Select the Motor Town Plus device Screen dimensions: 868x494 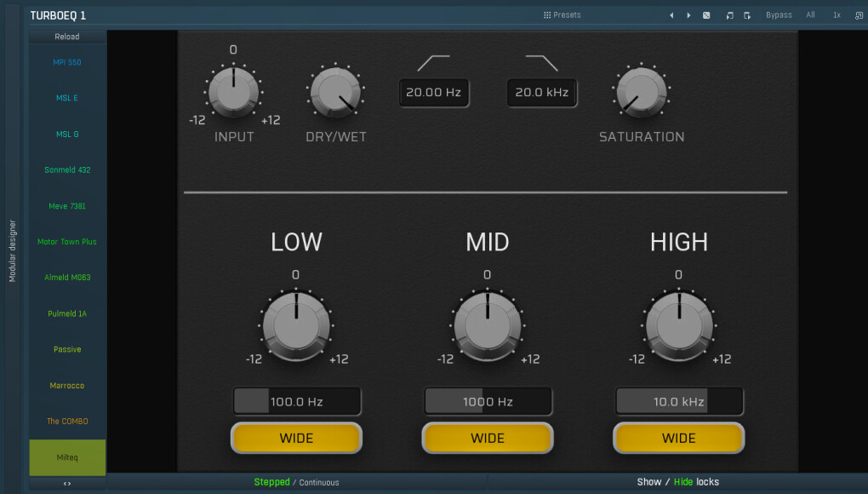click(x=67, y=241)
